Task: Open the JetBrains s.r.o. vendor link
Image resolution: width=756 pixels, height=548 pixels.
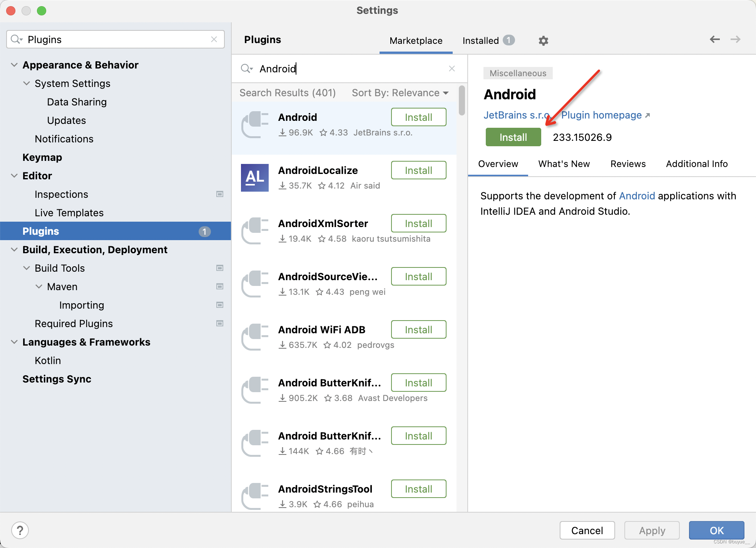Action: (x=517, y=115)
